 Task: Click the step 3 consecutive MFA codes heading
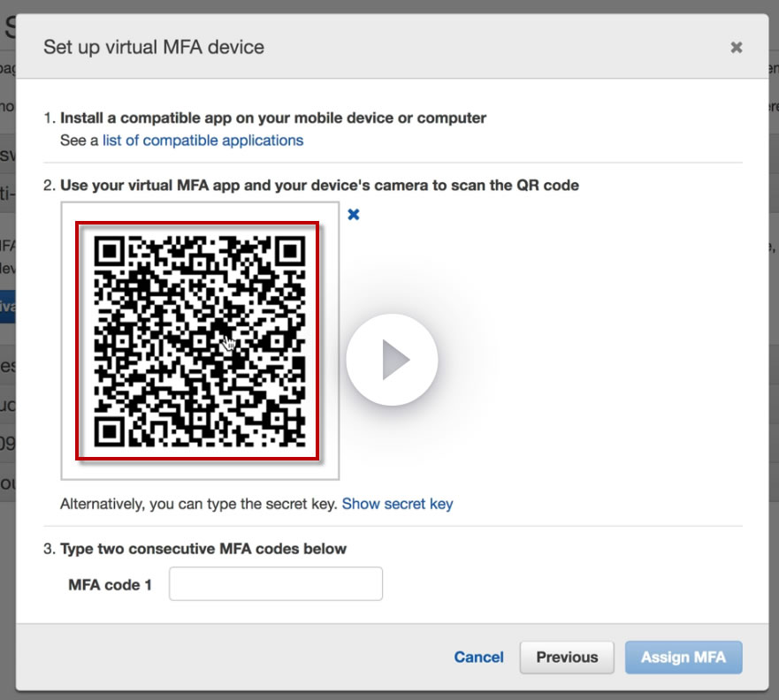pos(202,549)
